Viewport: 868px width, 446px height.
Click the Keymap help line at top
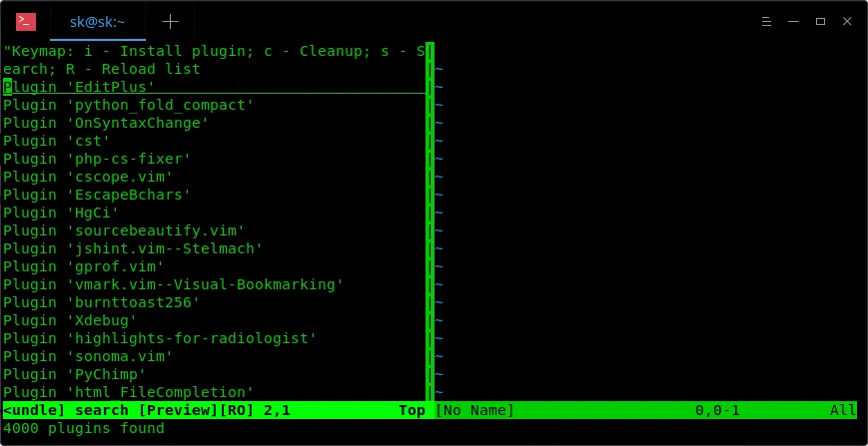click(214, 60)
